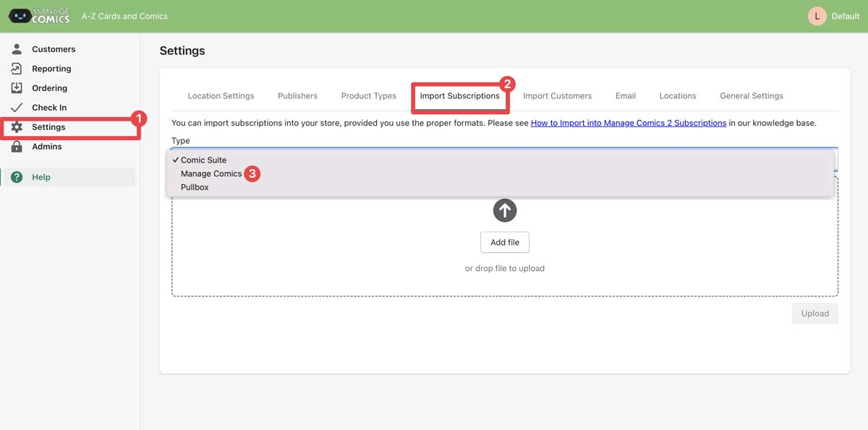Click the Settings gear icon
Image resolution: width=868 pixels, height=430 pixels.
pyautogui.click(x=17, y=127)
